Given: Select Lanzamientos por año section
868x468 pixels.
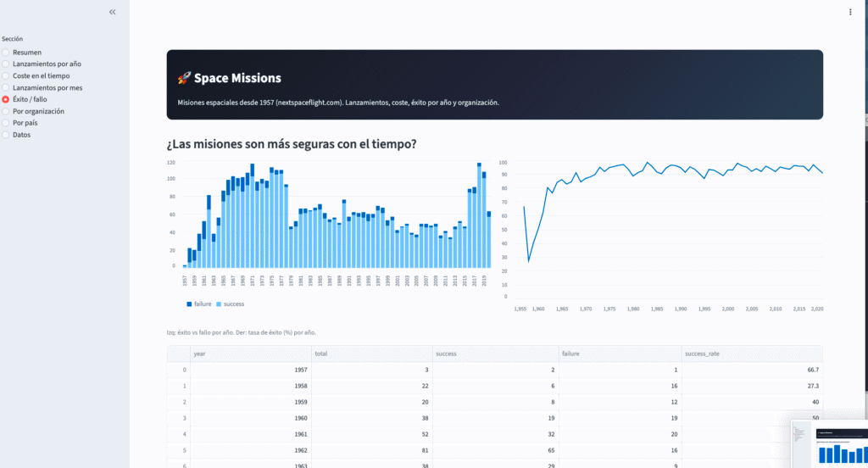Looking at the screenshot, I should click(x=6, y=64).
